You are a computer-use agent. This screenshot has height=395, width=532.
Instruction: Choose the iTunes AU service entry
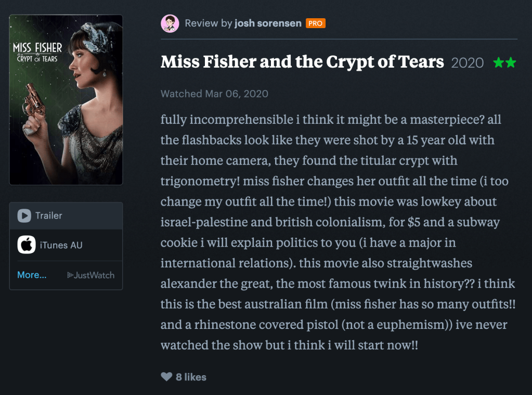pos(61,245)
